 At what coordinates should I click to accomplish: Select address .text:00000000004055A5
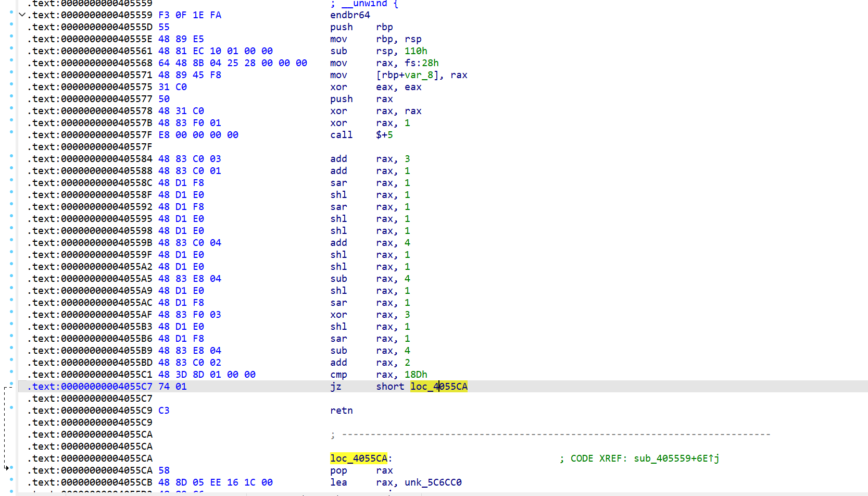pyautogui.click(x=90, y=278)
